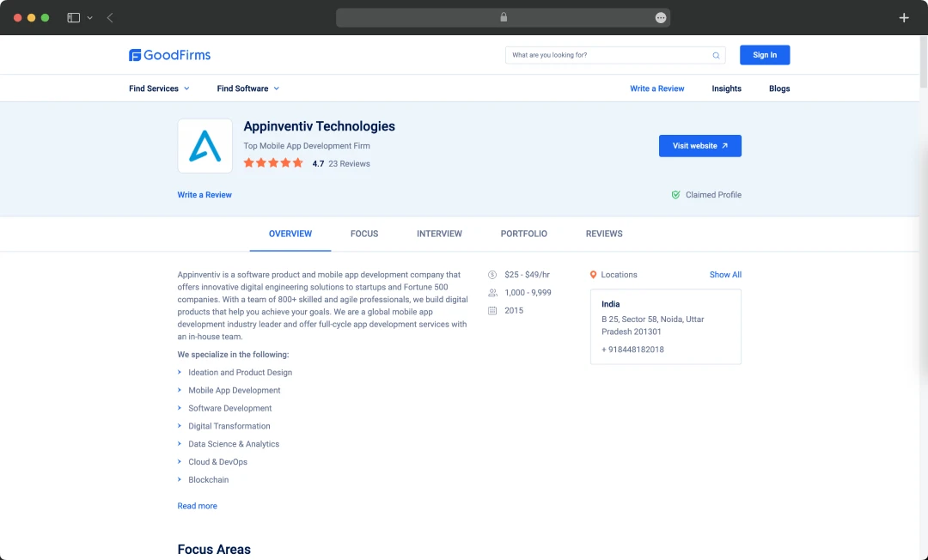Click Write a Review link under company logo
The width and height of the screenshot is (928, 560).
(205, 195)
